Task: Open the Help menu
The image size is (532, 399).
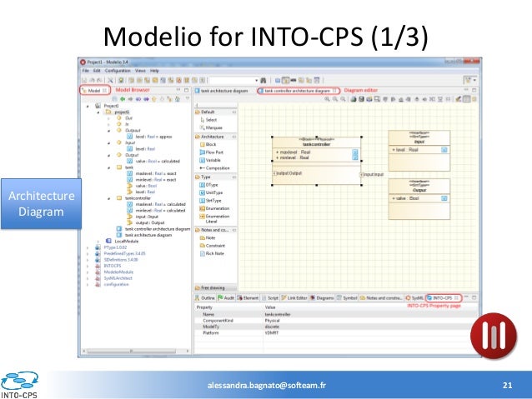Action: tap(154, 71)
